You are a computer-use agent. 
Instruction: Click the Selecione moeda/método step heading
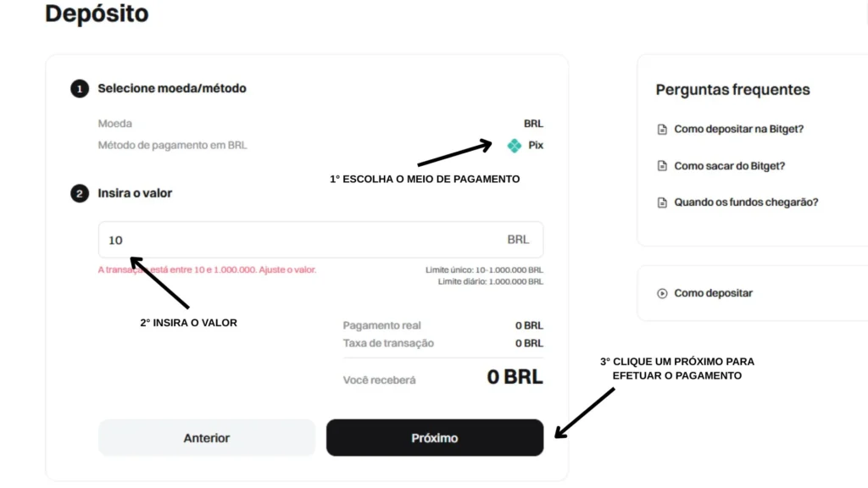[171, 88]
